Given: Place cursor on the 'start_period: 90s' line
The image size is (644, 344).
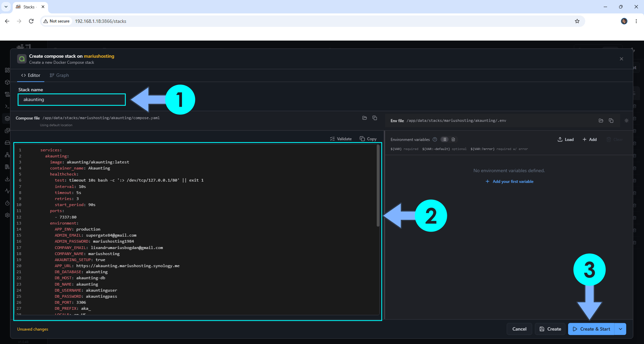Looking at the screenshot, I should [75, 205].
